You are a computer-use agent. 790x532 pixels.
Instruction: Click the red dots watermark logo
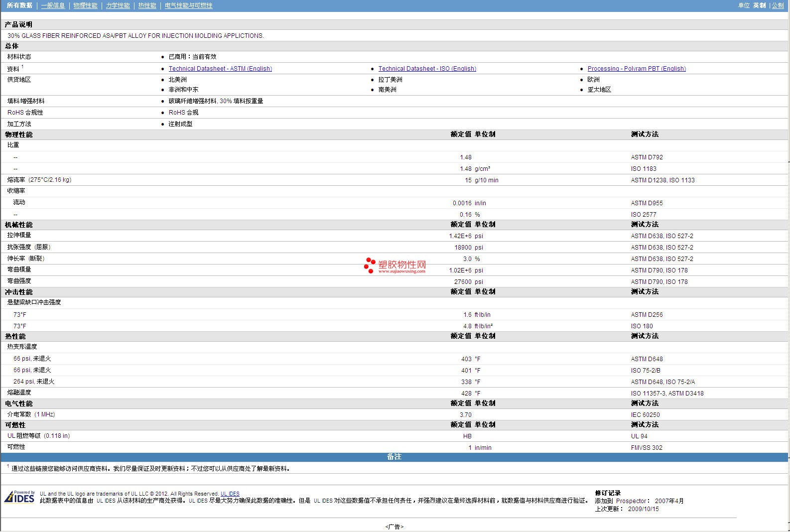click(x=370, y=266)
